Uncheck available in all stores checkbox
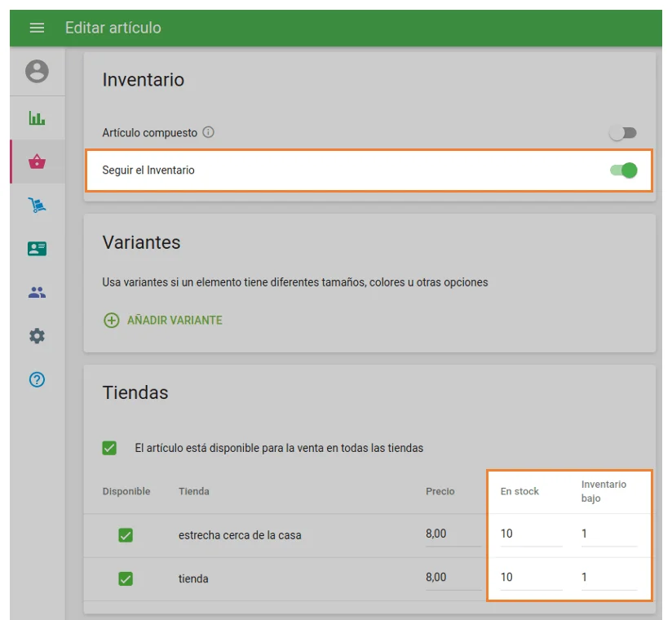 (x=109, y=448)
